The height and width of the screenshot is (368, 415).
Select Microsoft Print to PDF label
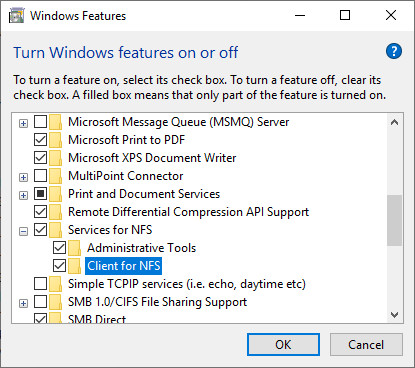(x=126, y=140)
